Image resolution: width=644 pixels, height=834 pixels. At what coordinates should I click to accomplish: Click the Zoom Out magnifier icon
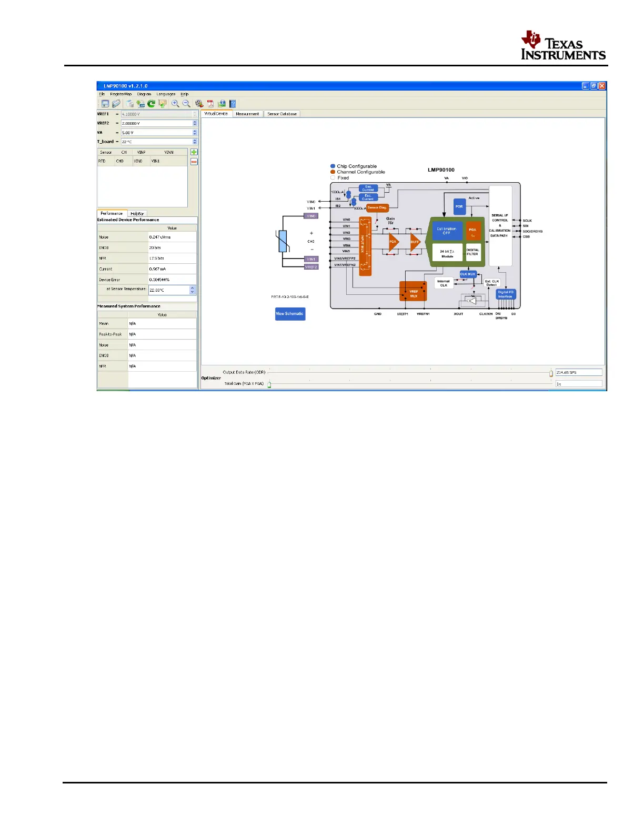tap(186, 104)
